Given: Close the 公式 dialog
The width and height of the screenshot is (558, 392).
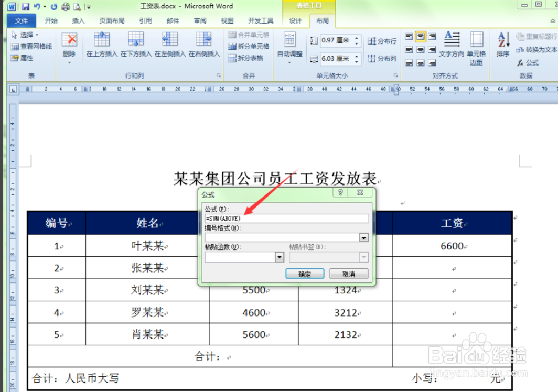Looking at the screenshot, I should point(360,192).
